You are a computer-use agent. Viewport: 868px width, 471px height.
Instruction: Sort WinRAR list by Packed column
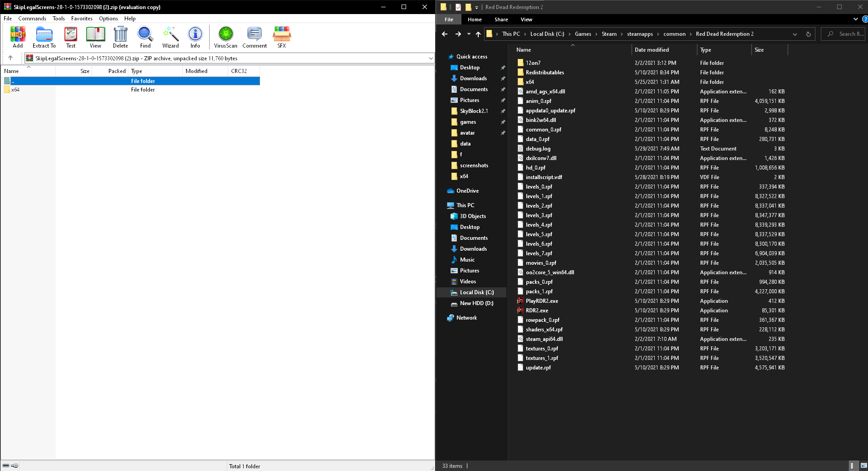(110, 71)
